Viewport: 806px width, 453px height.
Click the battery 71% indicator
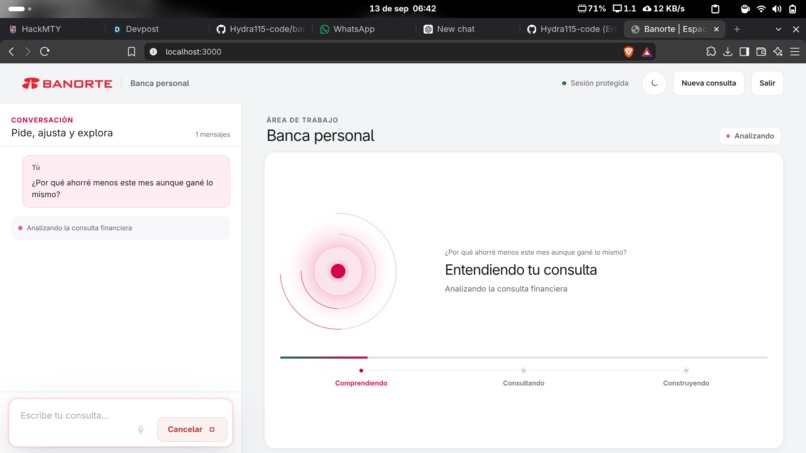coord(592,9)
